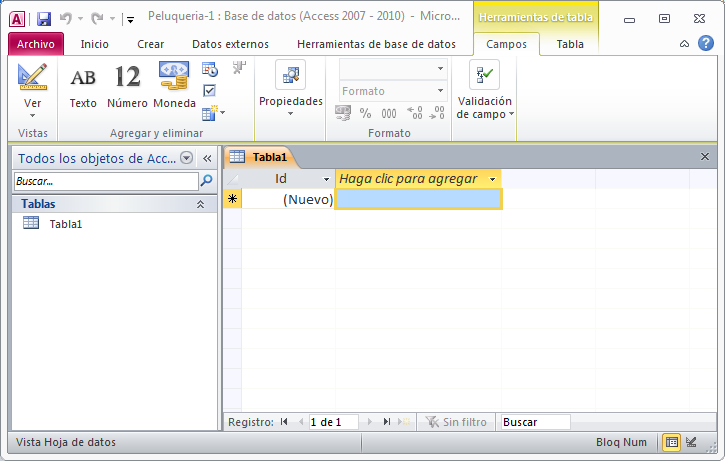This screenshot has width=725, height=461.
Task: Go to next record
Action: (369, 421)
